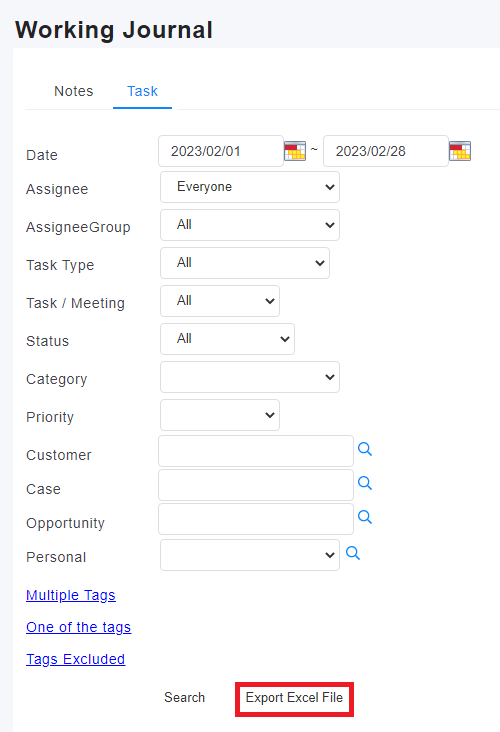Screen dimensions: 500x732
Task: Click the Export Excel File button
Action: coord(294,698)
